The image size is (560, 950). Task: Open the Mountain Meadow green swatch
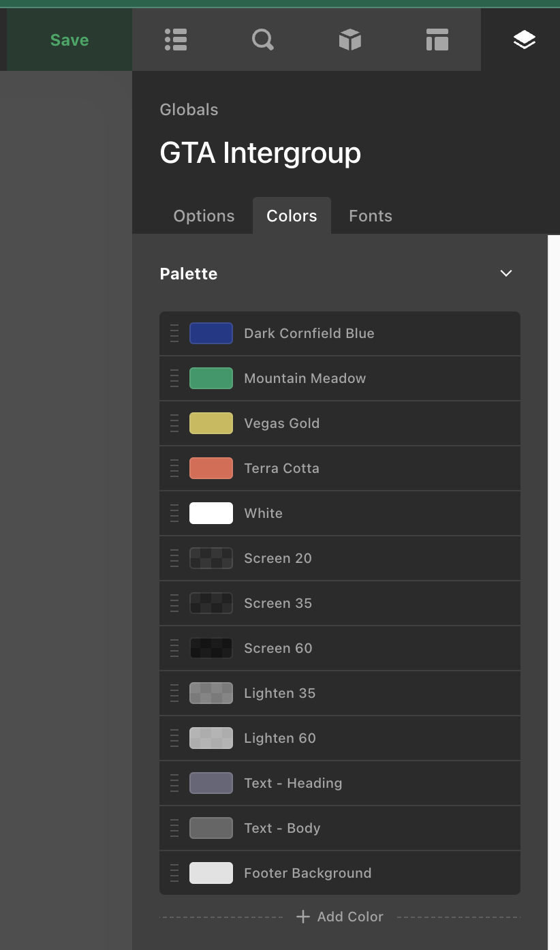coord(211,378)
